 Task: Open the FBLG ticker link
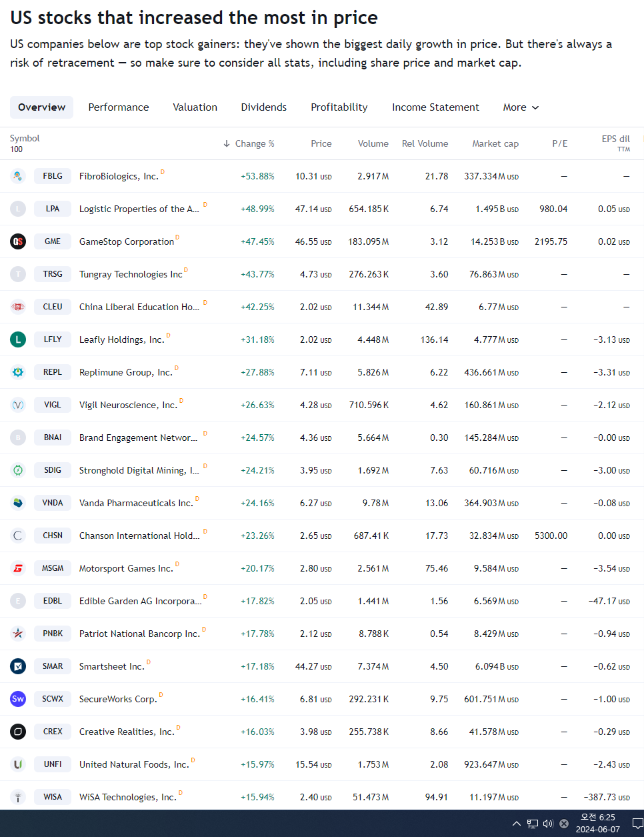pyautogui.click(x=53, y=176)
